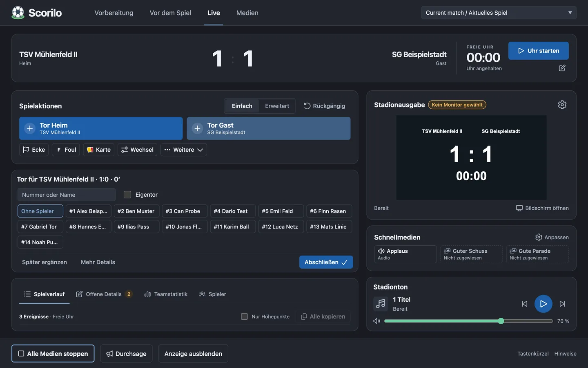This screenshot has height=368, width=588.
Task: Record a Foul event
Action: [66, 150]
